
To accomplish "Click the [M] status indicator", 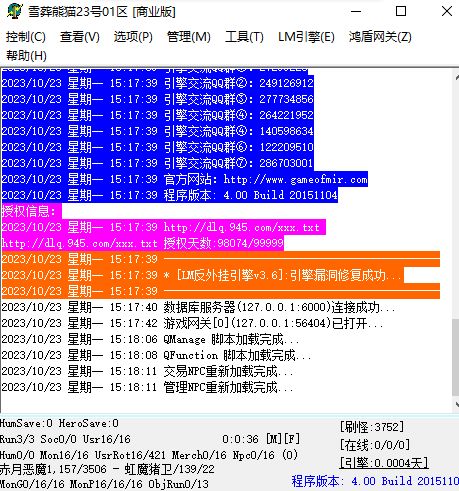I will [x=274, y=439].
